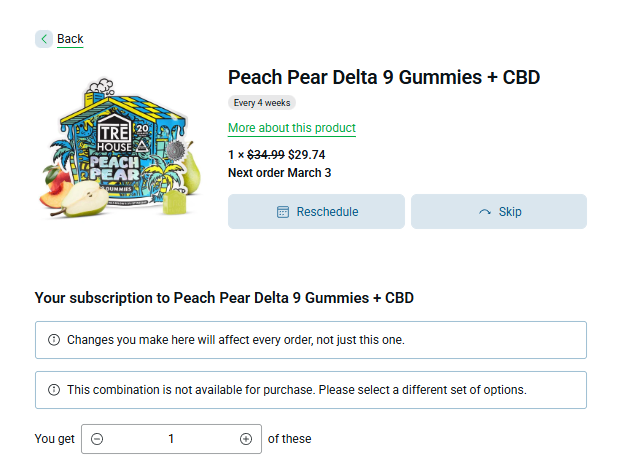Click the info icon beside 'Changes you make'
This screenshot has width=629, height=462.
[54, 340]
